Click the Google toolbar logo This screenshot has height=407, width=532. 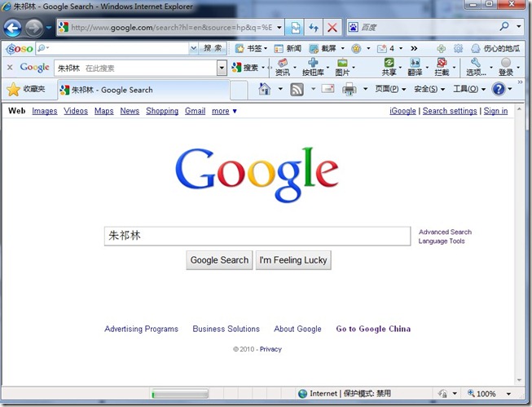coord(34,67)
